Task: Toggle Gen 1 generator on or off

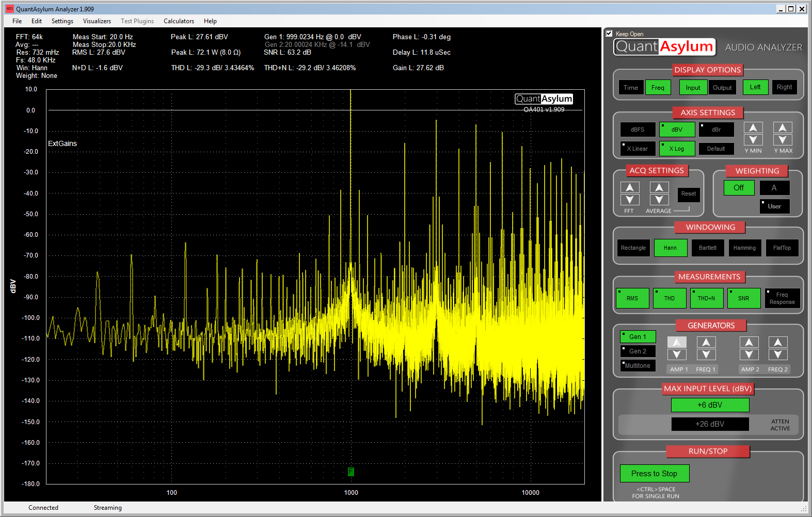Action: (638, 336)
